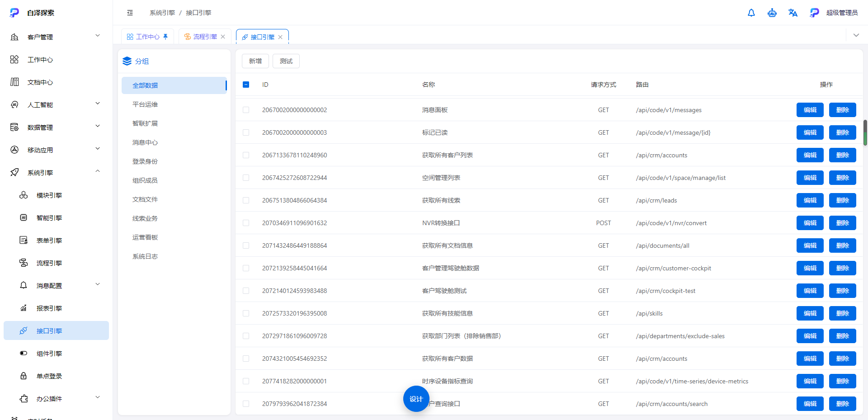Switch to the 工作中心 tab
Viewport: 868px width, 420px height.
tap(147, 37)
